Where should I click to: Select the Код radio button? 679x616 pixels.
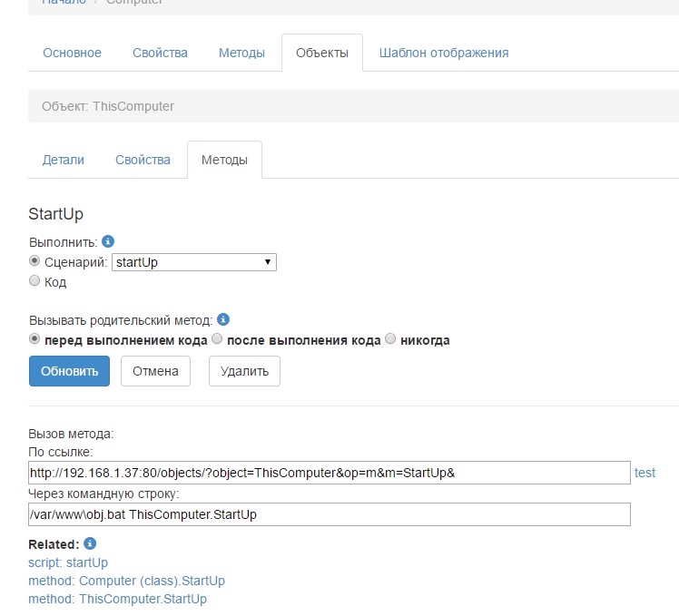[35, 281]
